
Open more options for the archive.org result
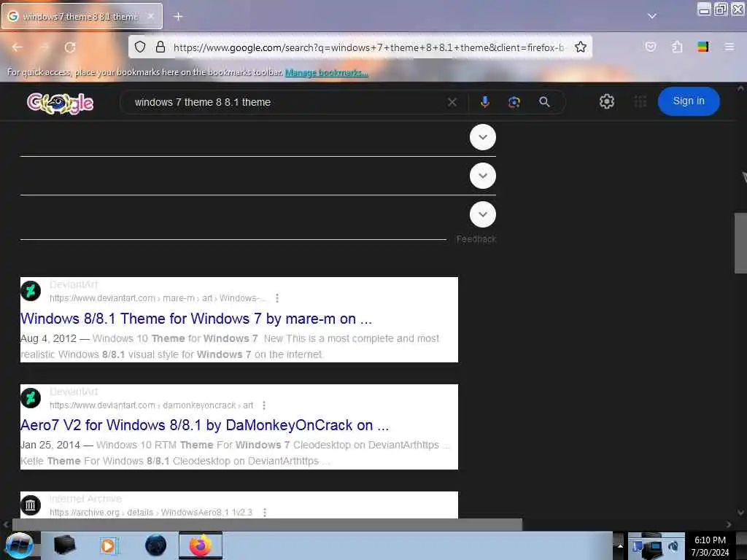[x=264, y=513]
